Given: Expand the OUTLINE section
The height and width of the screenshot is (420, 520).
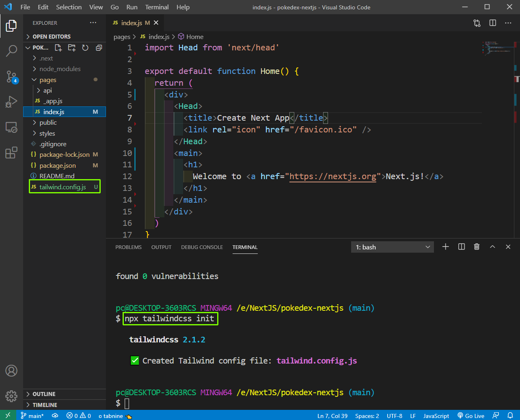Looking at the screenshot, I should [65, 394].
